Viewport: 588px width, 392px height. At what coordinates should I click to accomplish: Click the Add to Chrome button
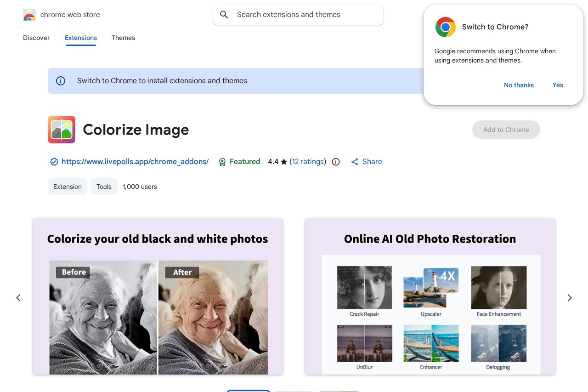click(x=506, y=130)
